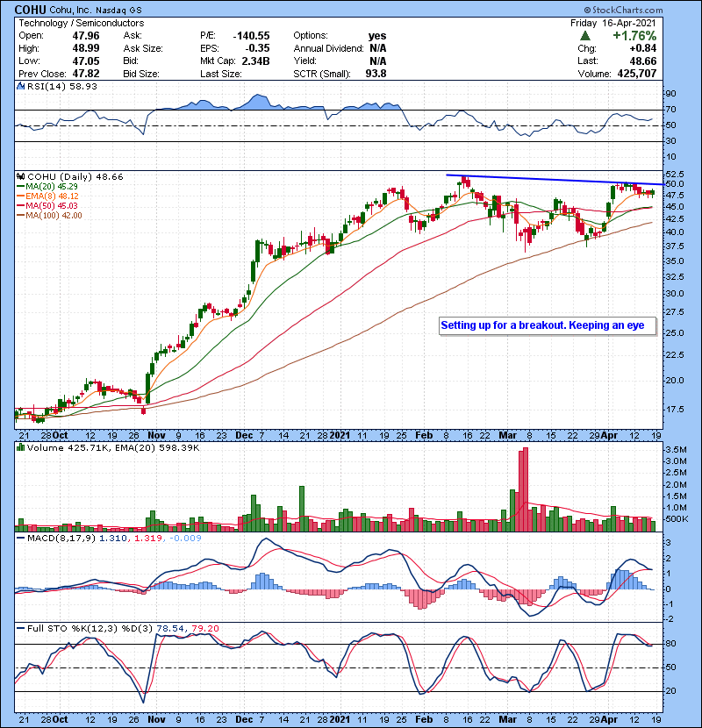
Task: Click the Prev Close value 47.82
Action: [x=86, y=74]
